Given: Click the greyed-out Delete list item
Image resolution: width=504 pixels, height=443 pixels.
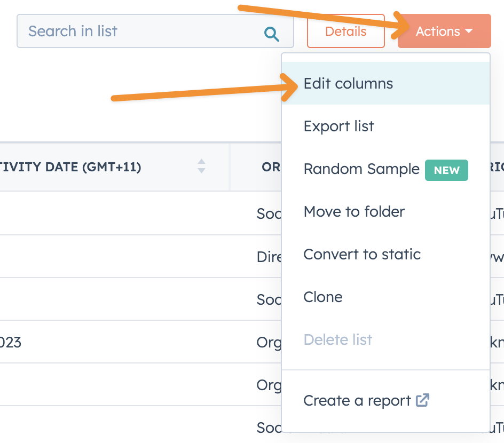Looking at the screenshot, I should pos(337,340).
